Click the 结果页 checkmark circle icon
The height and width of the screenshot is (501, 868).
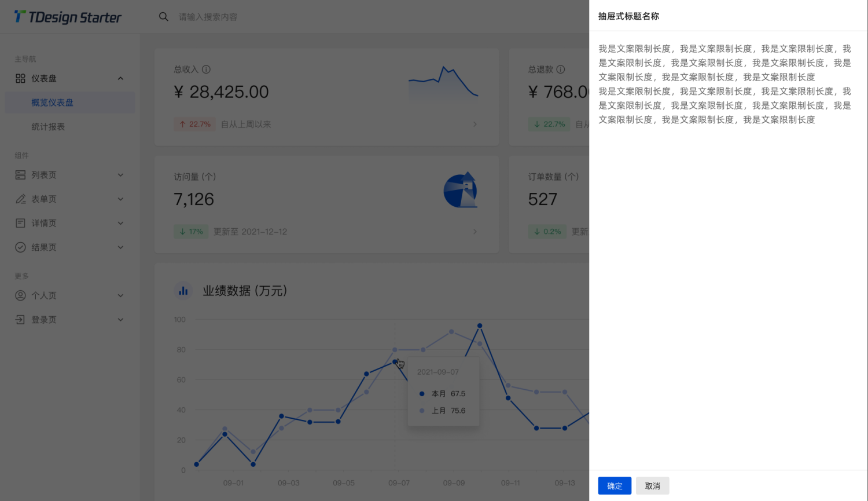tap(20, 247)
